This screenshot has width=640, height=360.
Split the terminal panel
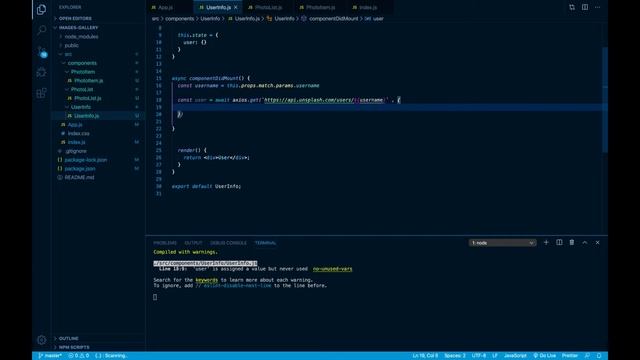(559, 242)
